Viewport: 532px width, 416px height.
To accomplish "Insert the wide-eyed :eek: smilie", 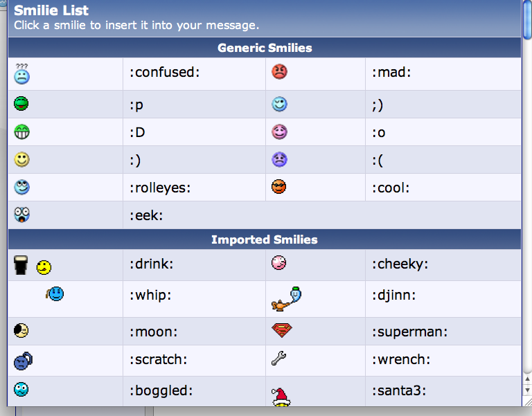I will click(x=21, y=215).
